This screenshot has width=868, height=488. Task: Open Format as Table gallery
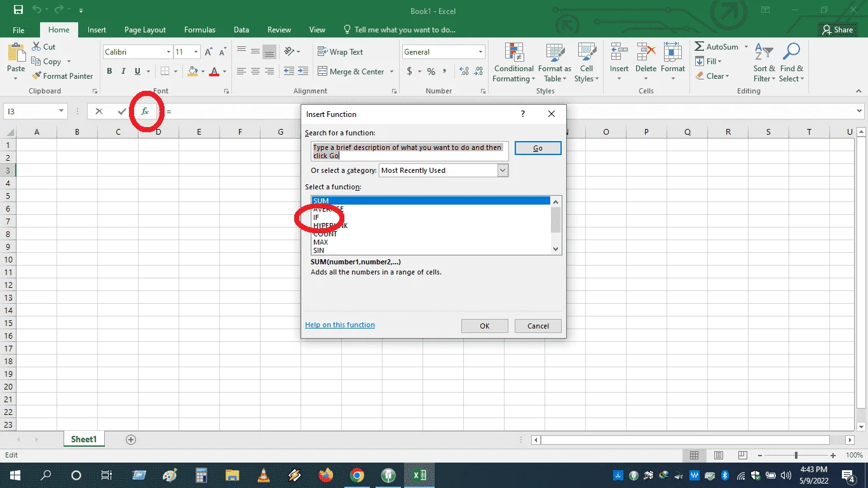coord(555,62)
